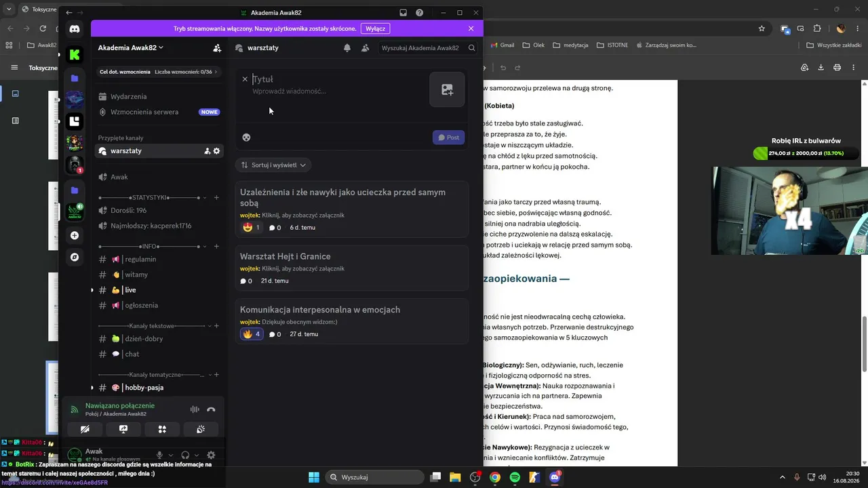Open the ogłoszenia channel
Image resolution: width=868 pixels, height=488 pixels.
tap(159, 306)
